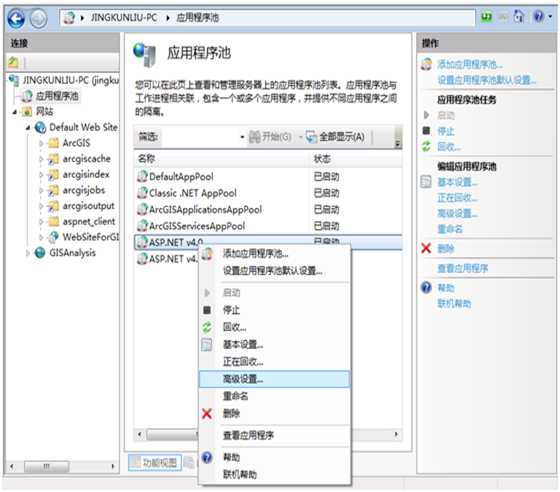Image resolution: width=560 pixels, height=492 pixels.
Task: Expand the arcgiscache virtual directory
Action: point(41,159)
